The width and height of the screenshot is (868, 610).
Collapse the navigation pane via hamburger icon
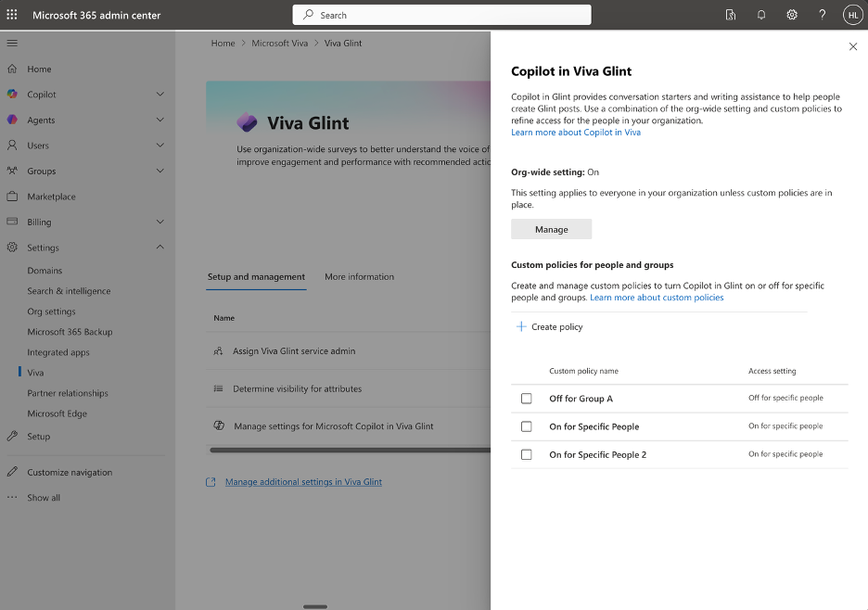tap(12, 43)
